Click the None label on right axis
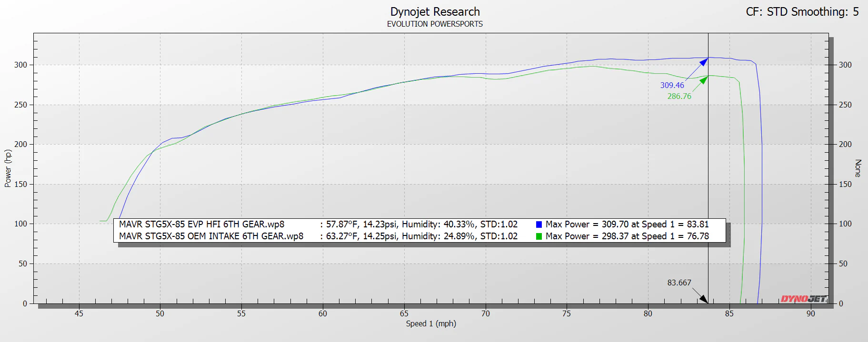Screen dimensions: 868x342 tap(858, 168)
